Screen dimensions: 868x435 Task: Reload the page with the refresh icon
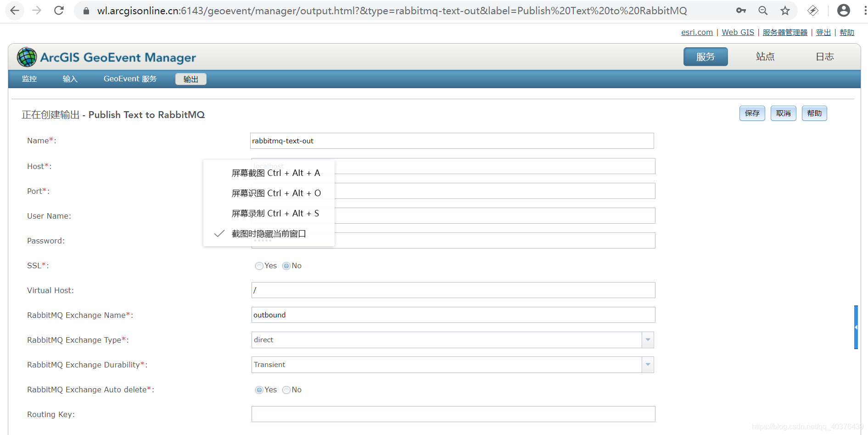pos(59,10)
